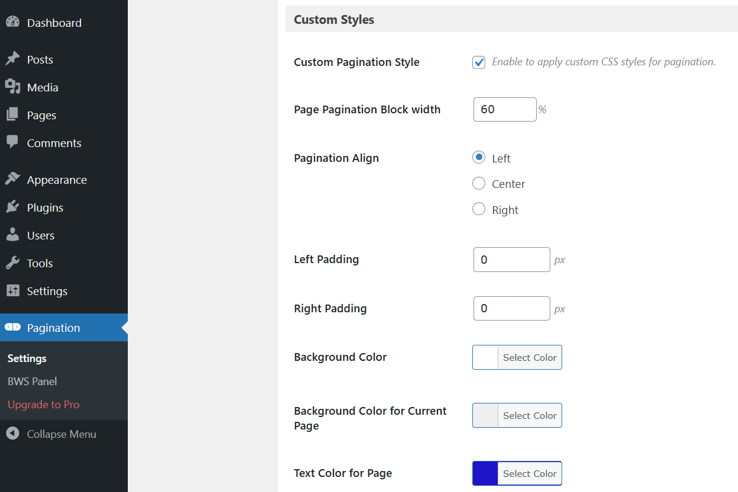Select the Pagination menu item
This screenshot has width=738, height=492.
(x=64, y=328)
